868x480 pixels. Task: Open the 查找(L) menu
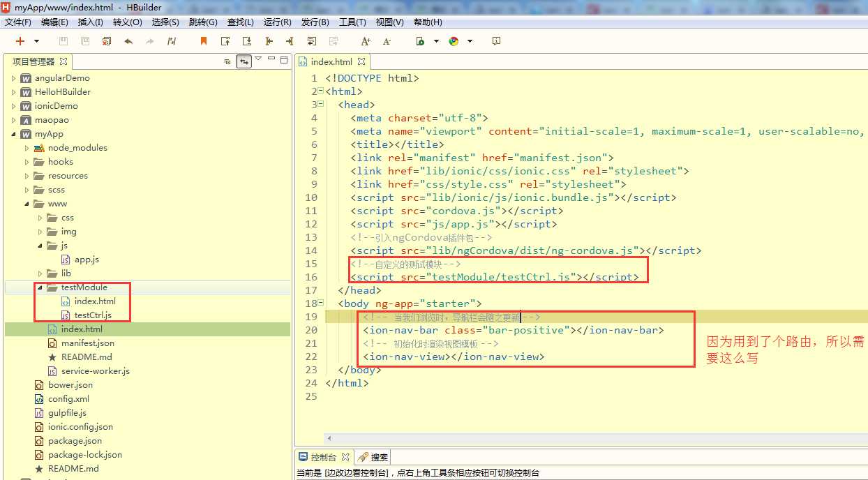pyautogui.click(x=241, y=22)
